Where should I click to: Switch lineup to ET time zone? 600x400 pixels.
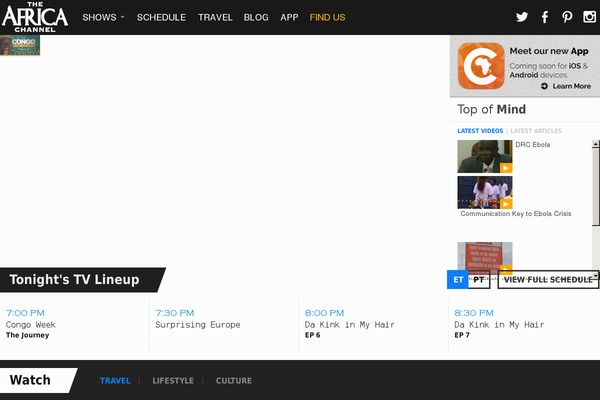coord(458,279)
